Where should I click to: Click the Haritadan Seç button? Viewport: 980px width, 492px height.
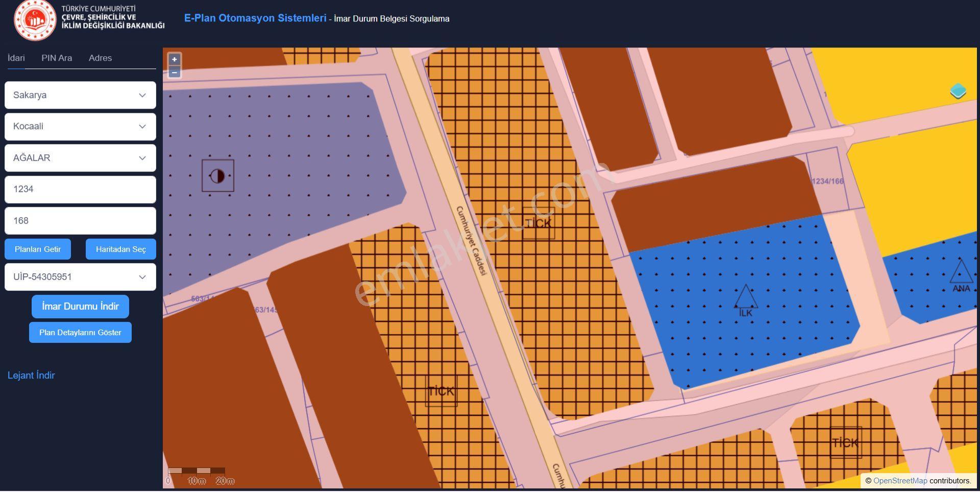coord(121,249)
